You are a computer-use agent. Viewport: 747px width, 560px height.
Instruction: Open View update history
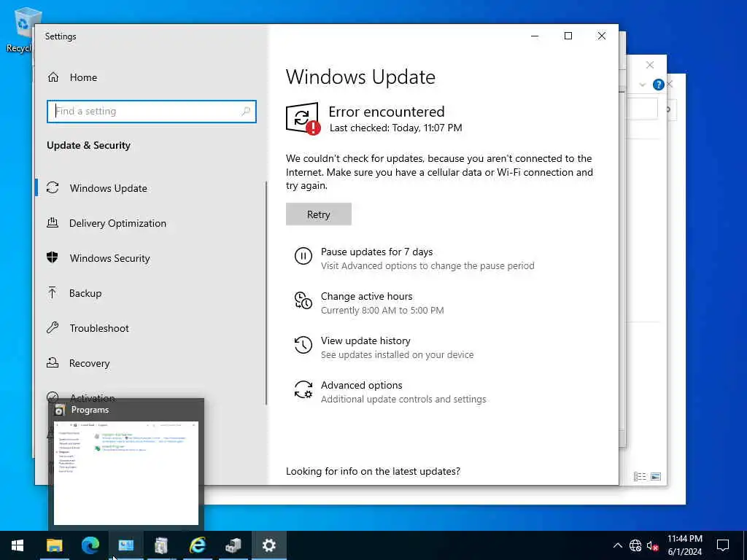pyautogui.click(x=397, y=348)
